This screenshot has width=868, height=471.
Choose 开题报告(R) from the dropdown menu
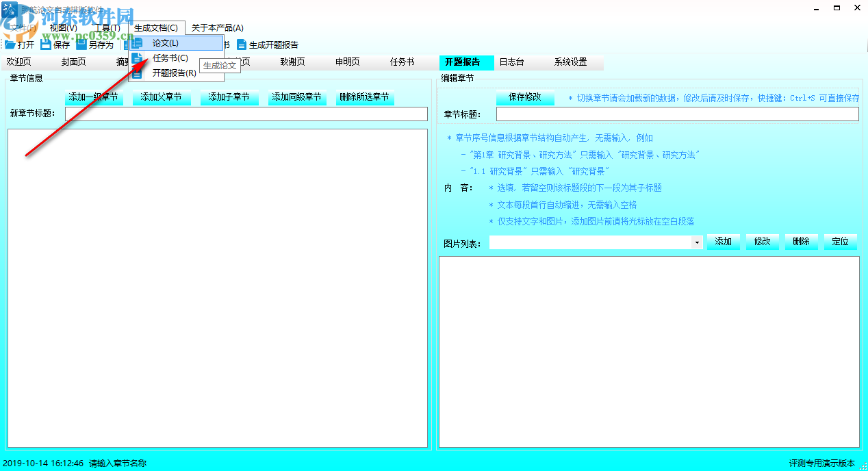point(176,73)
